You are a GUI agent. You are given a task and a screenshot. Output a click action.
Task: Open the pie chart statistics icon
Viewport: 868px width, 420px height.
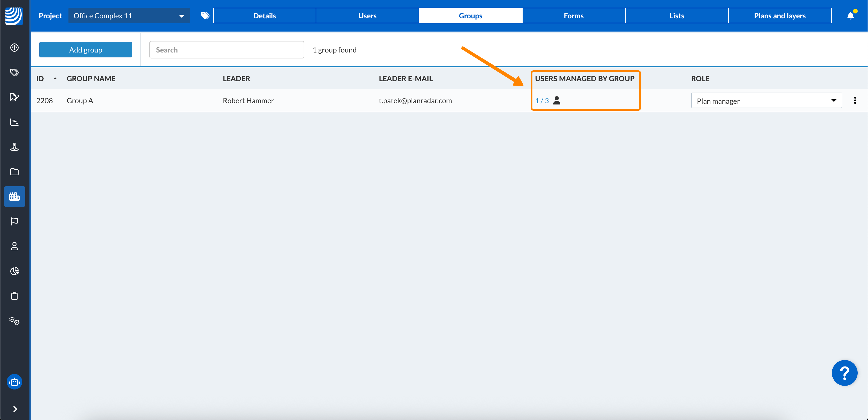point(14,271)
